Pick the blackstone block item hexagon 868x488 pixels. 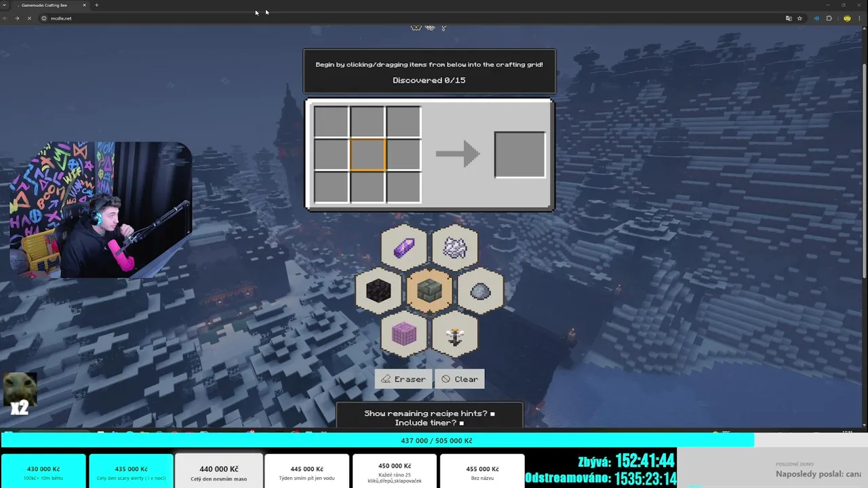tap(378, 291)
